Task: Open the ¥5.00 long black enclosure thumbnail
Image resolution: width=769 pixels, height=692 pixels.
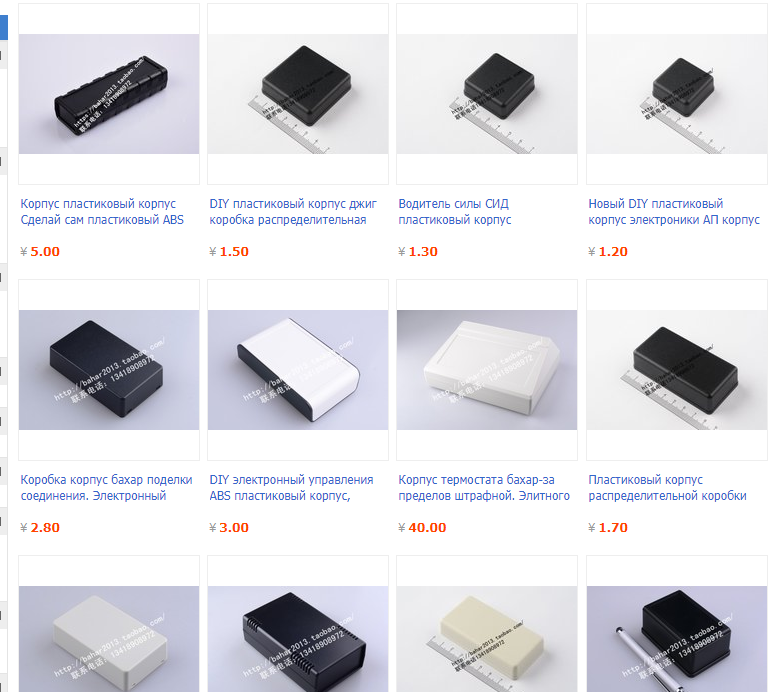Action: (x=109, y=94)
